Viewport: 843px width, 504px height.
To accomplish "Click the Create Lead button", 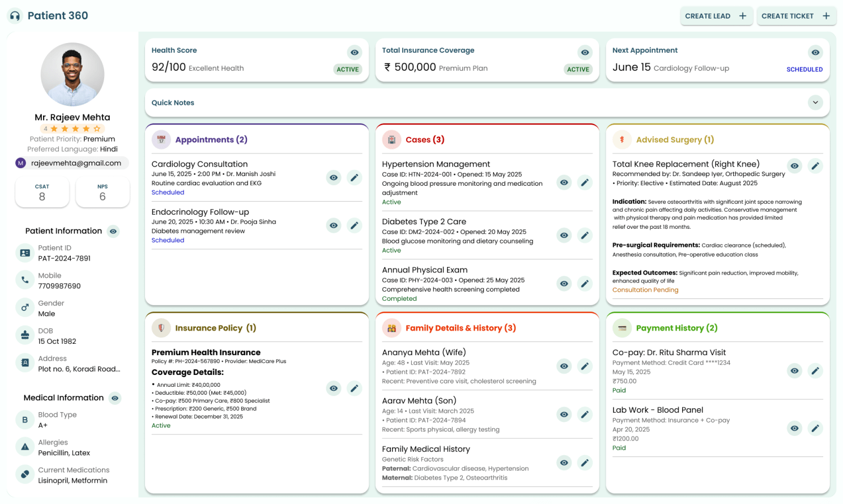I will pyautogui.click(x=716, y=16).
